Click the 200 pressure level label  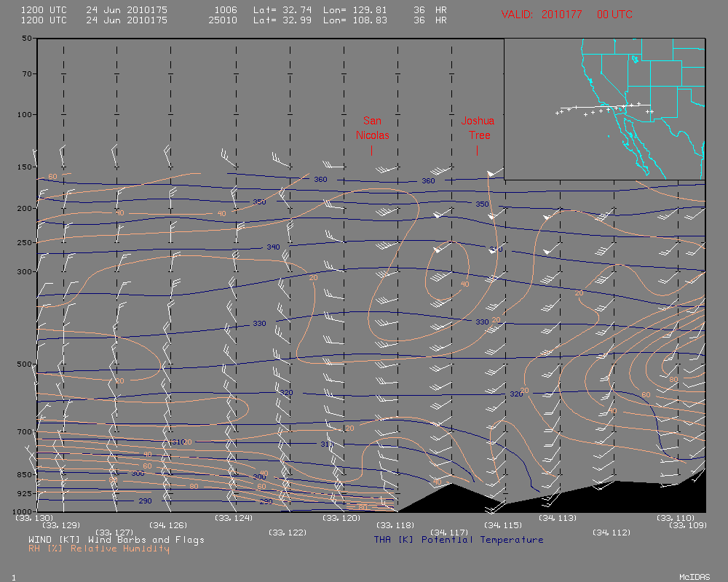25,208
